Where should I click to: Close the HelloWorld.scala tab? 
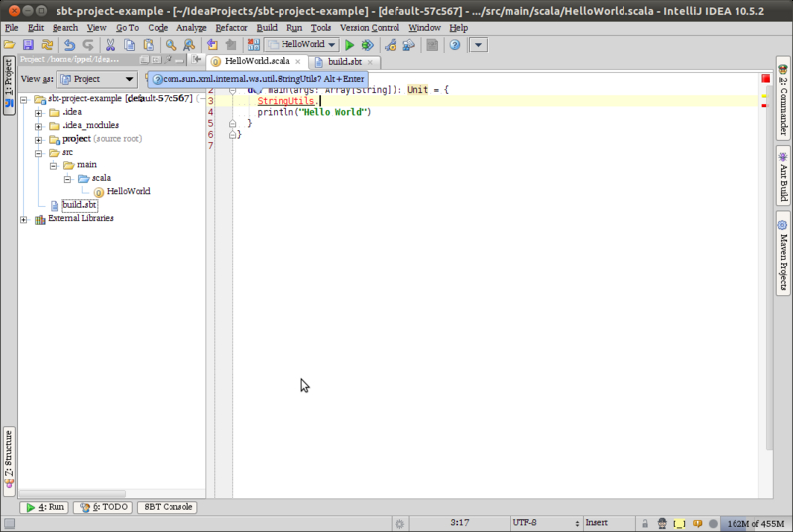tap(298, 62)
